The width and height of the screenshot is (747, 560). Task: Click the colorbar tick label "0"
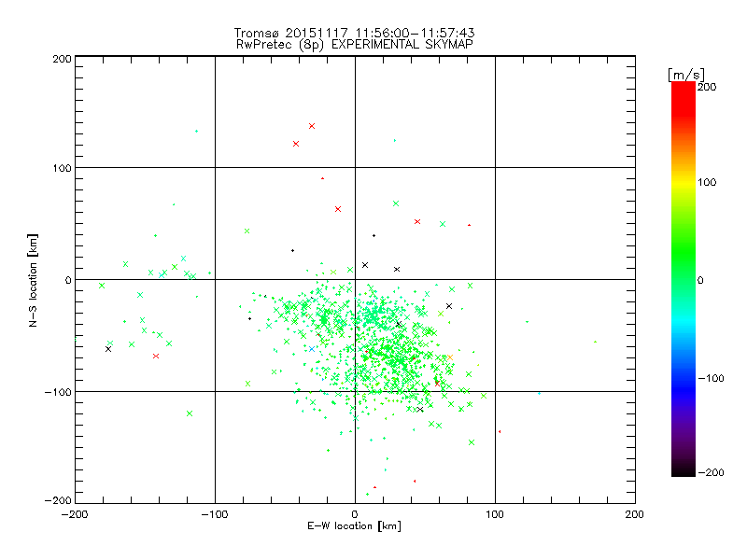coord(700,280)
